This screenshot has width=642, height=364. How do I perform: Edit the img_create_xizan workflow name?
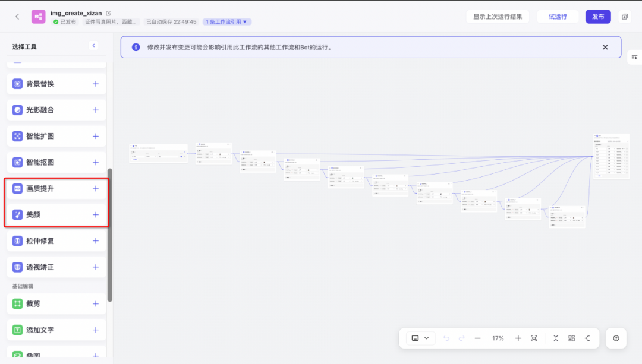click(108, 14)
